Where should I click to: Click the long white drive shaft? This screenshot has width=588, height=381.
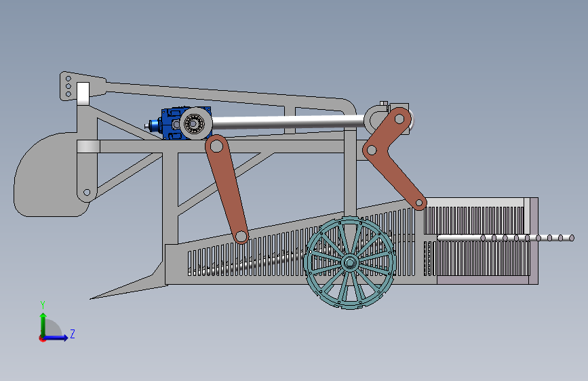pos(288,122)
